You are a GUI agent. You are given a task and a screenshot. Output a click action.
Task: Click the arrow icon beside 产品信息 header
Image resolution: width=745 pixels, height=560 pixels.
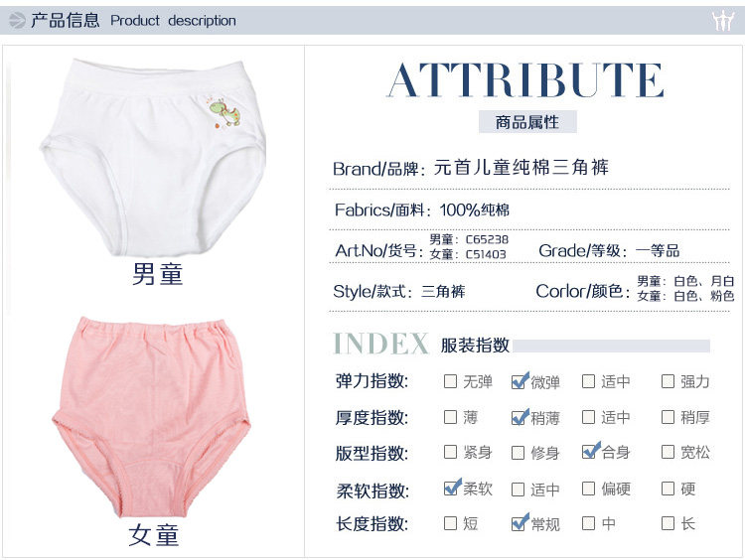point(17,21)
